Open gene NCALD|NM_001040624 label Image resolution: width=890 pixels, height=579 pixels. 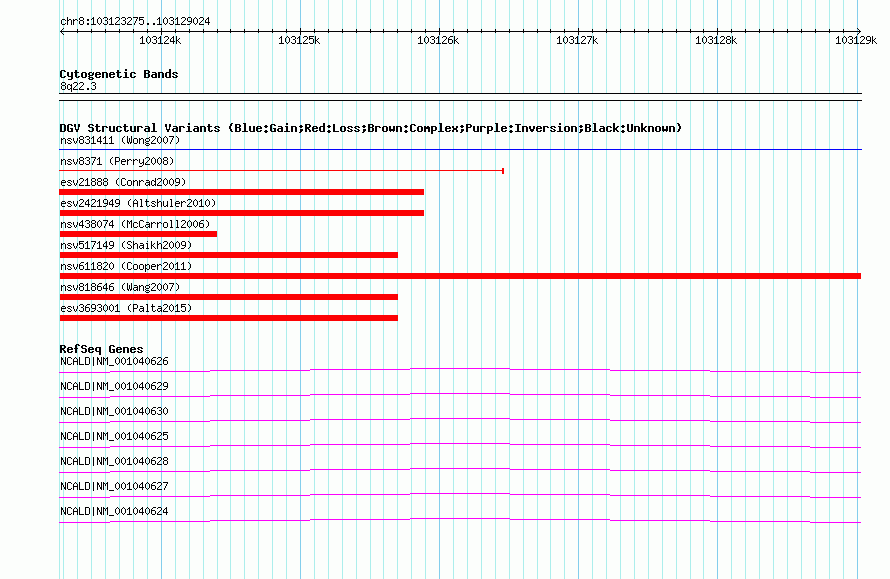coord(114,511)
